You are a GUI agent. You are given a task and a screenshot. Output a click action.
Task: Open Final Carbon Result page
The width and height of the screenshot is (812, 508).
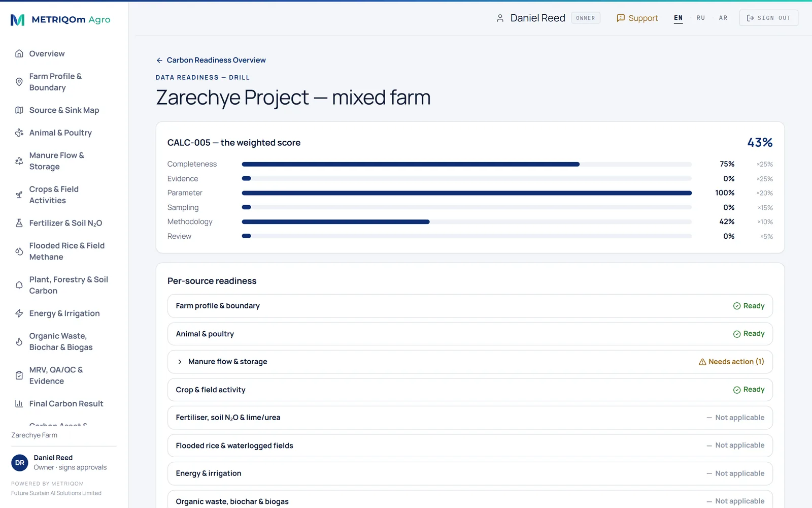click(66, 404)
